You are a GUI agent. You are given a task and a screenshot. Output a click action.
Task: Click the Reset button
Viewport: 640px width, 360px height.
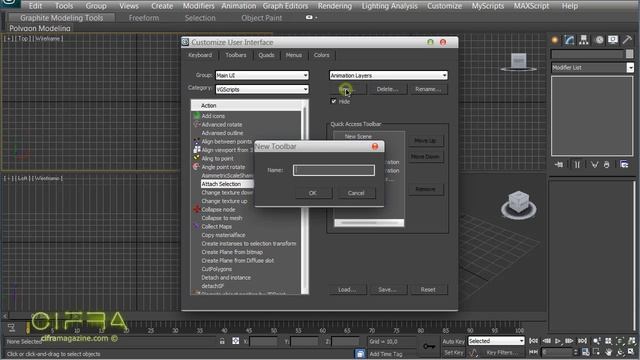click(x=428, y=289)
